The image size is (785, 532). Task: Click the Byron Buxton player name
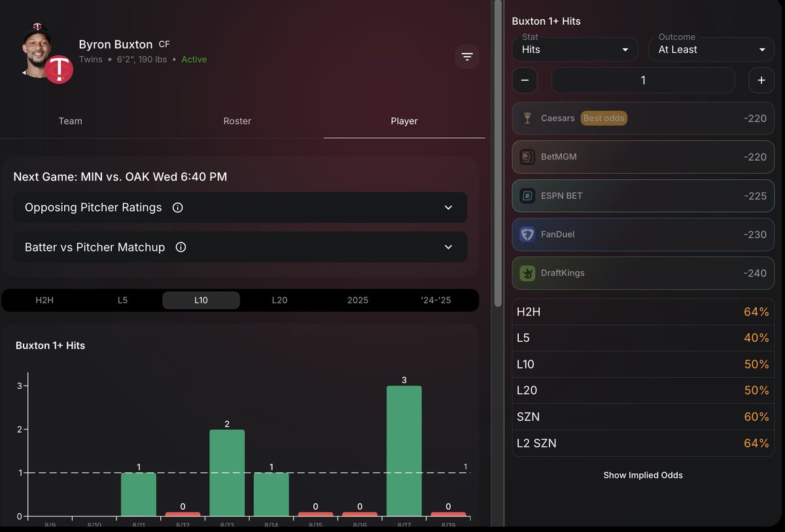116,44
